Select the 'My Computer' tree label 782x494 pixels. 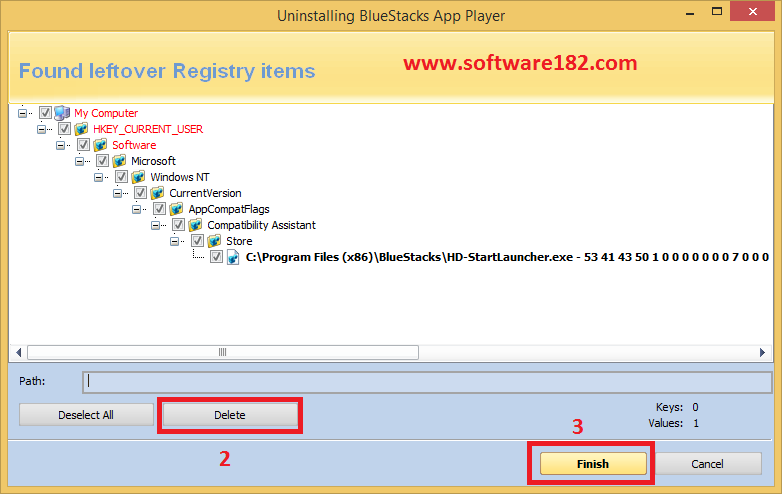point(106,113)
